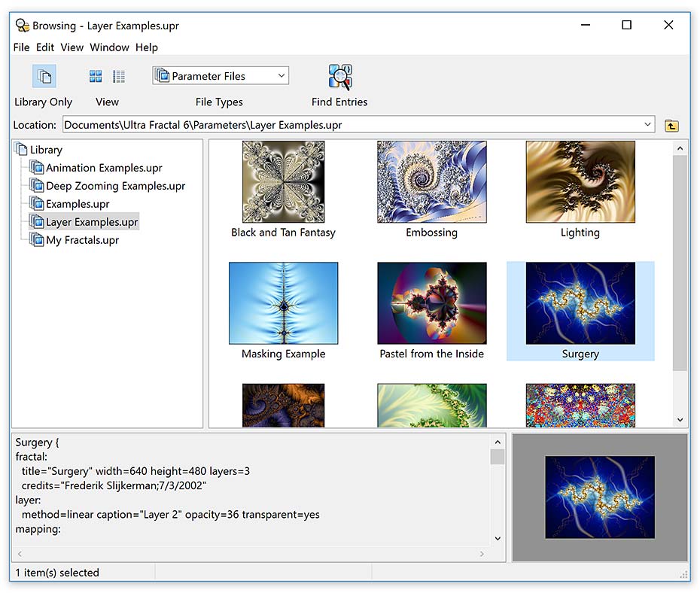700x593 pixels.
Task: Switch to thumbnails view icon
Action: [96, 77]
